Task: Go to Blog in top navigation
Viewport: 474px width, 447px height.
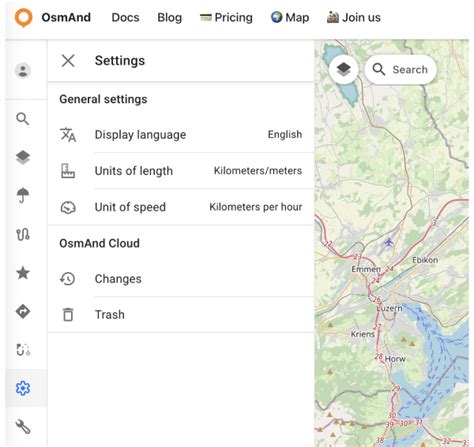Action: click(x=170, y=17)
